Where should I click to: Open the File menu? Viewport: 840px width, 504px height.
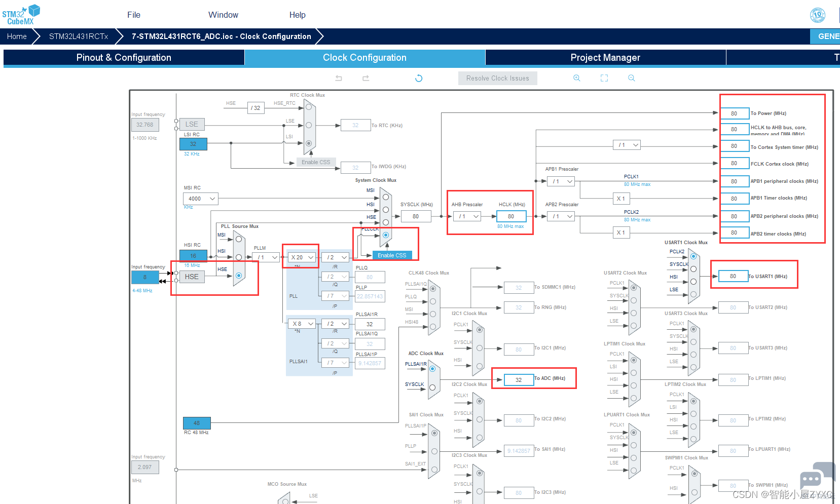(134, 15)
